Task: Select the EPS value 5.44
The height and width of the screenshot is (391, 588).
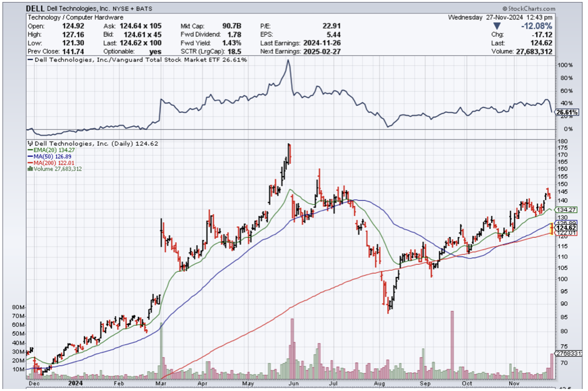Action: pos(334,35)
